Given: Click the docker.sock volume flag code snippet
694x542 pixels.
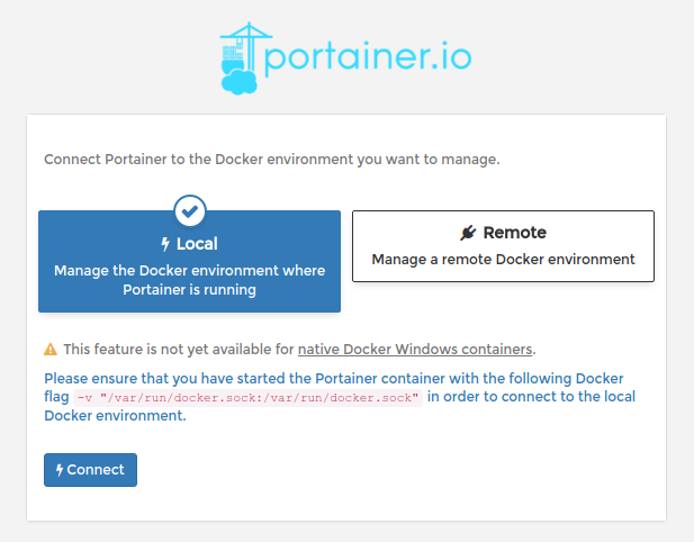Looking at the screenshot, I should (x=248, y=397).
